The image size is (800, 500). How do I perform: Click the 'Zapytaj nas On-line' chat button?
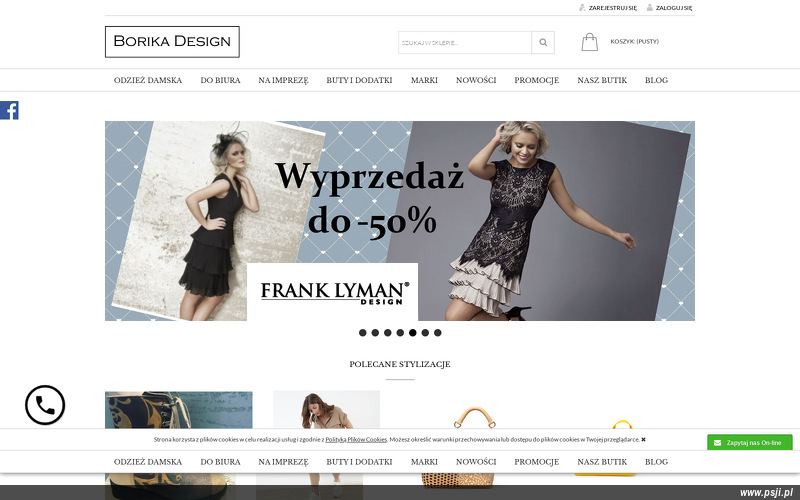pos(749,442)
